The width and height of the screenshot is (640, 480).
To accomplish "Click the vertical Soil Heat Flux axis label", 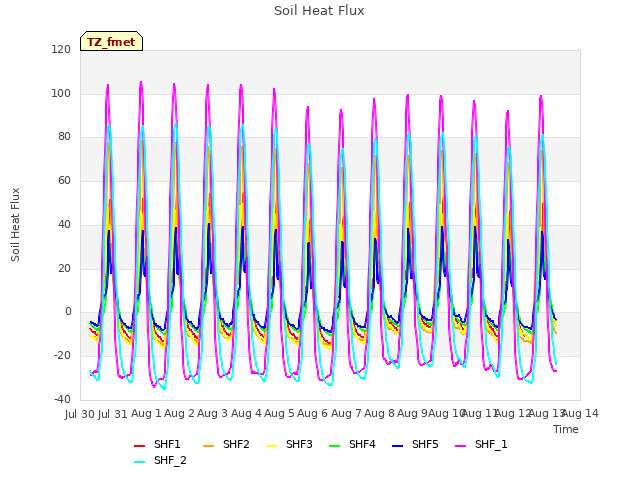I will 15,224.
